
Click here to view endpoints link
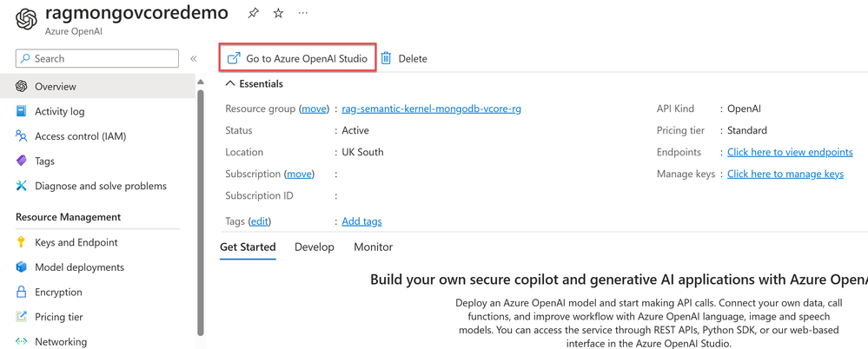click(790, 152)
